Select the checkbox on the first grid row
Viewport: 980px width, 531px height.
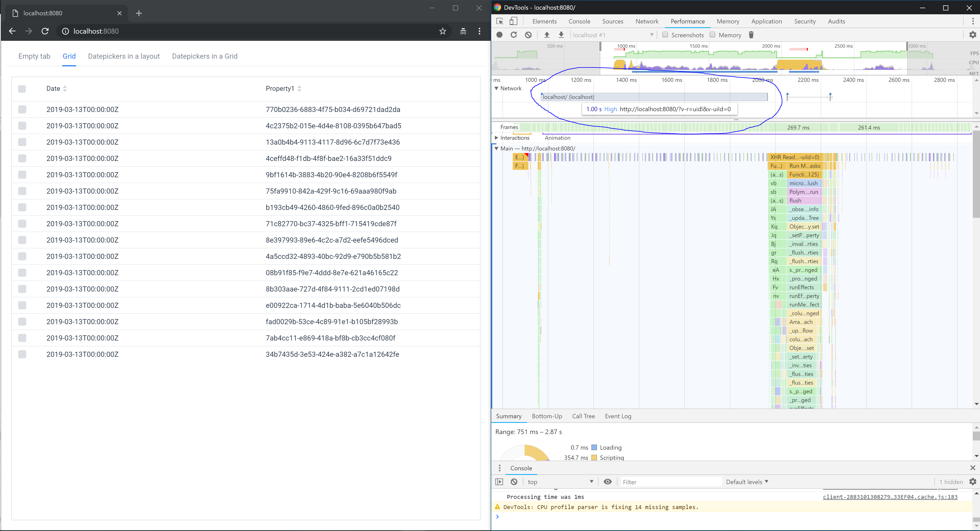pos(22,109)
